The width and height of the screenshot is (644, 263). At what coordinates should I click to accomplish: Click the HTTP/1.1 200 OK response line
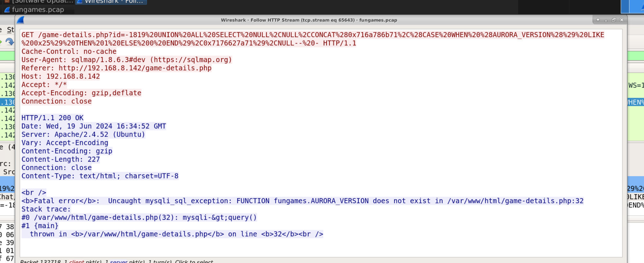(x=52, y=118)
